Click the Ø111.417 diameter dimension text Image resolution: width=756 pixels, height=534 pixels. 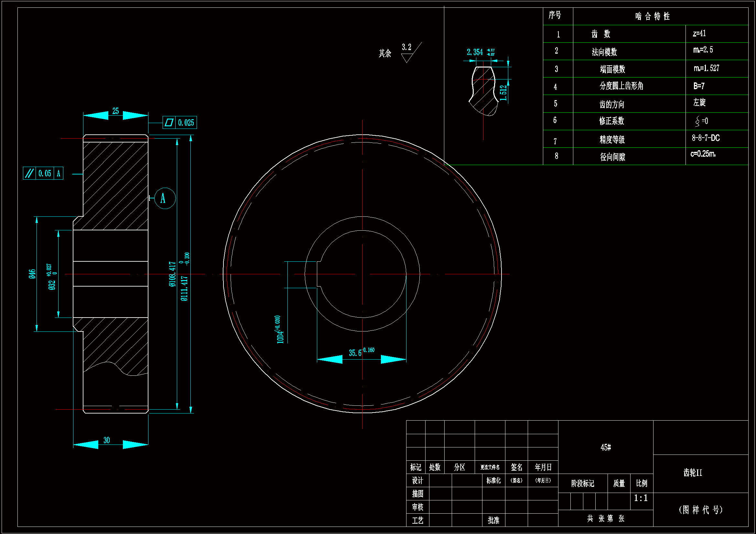[x=184, y=288]
